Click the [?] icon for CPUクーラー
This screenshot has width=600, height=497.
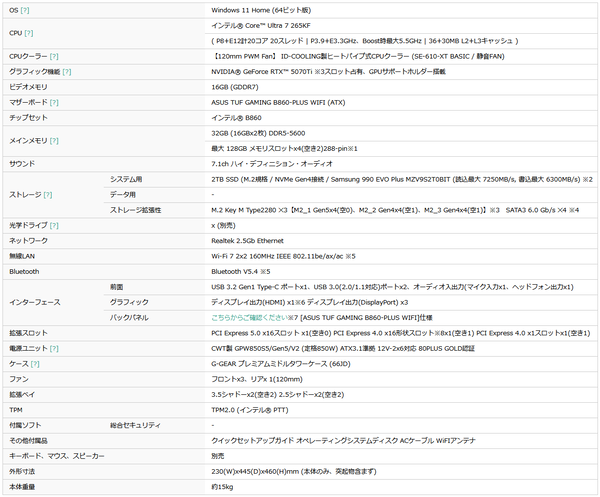(x=54, y=57)
